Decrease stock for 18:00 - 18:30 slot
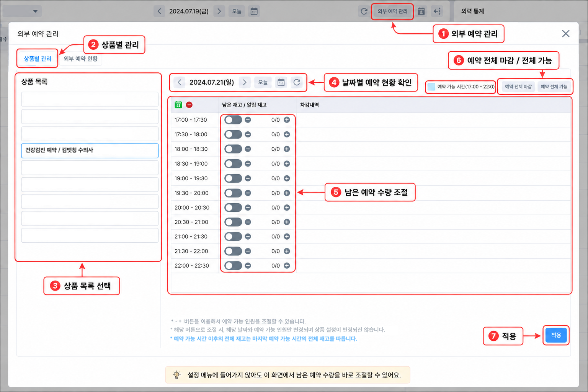The width and height of the screenshot is (588, 392). [248, 149]
